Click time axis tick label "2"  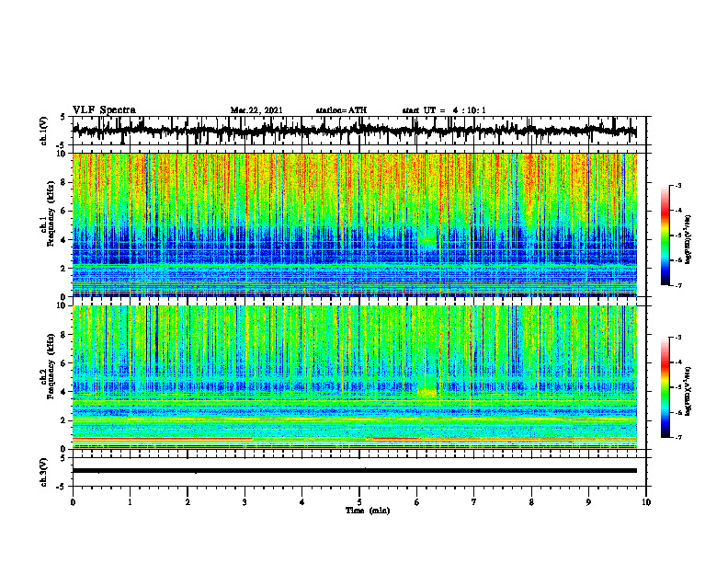tap(188, 502)
